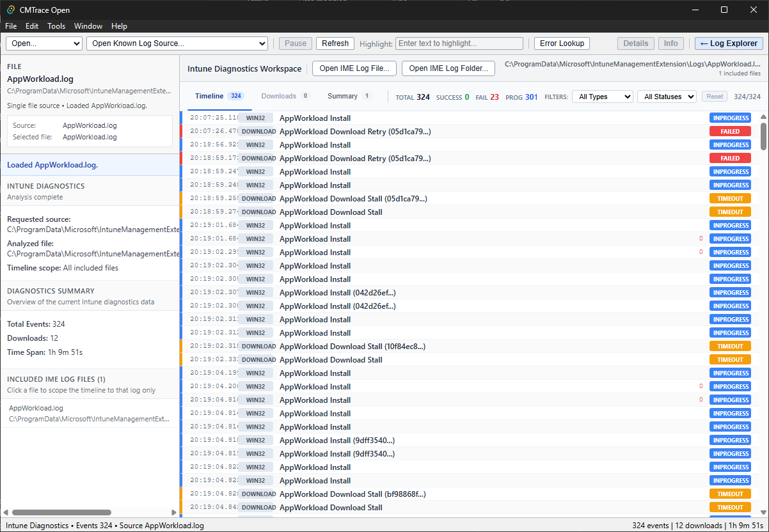
Task: Click Open IME Log Folder button
Action: 448,68
